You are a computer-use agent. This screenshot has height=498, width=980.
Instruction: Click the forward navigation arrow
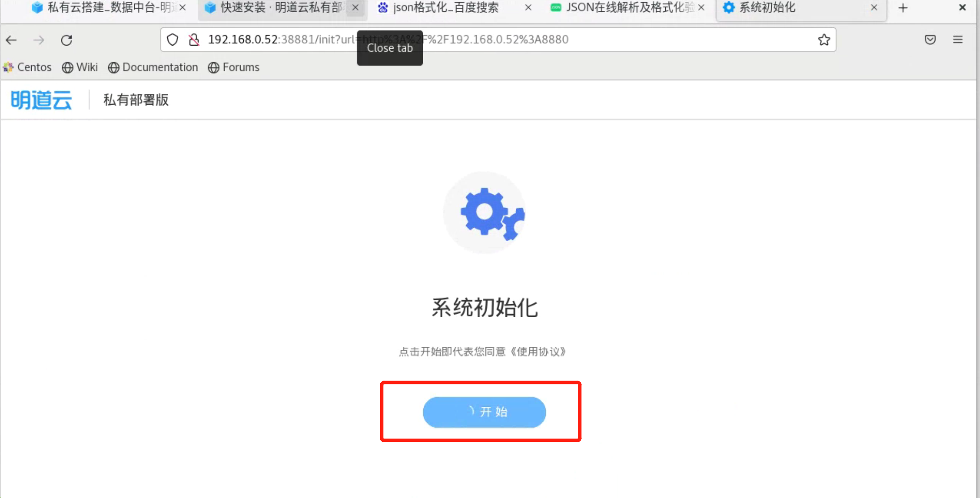pos(39,40)
